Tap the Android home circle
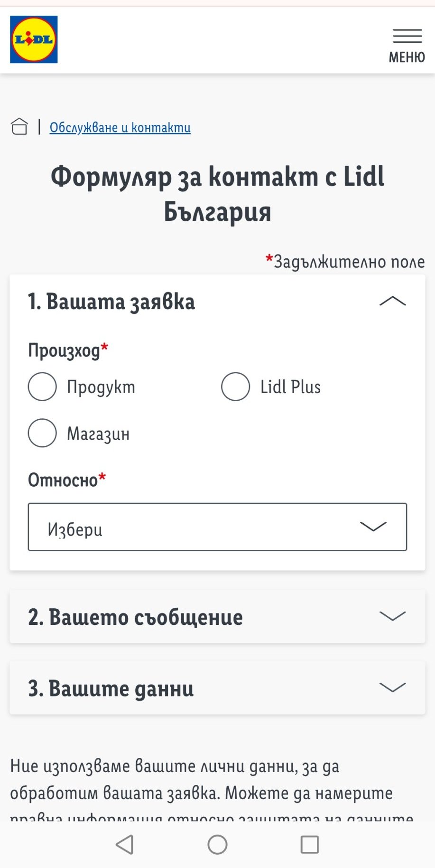Screen dimensions: 435x868 point(217,844)
